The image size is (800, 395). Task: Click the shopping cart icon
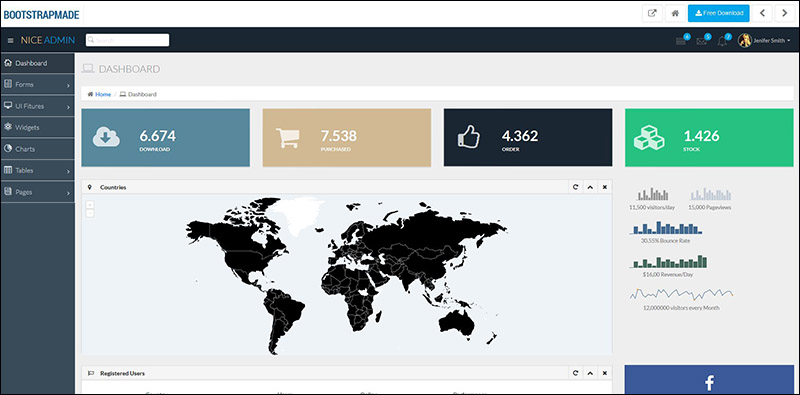[x=287, y=138]
